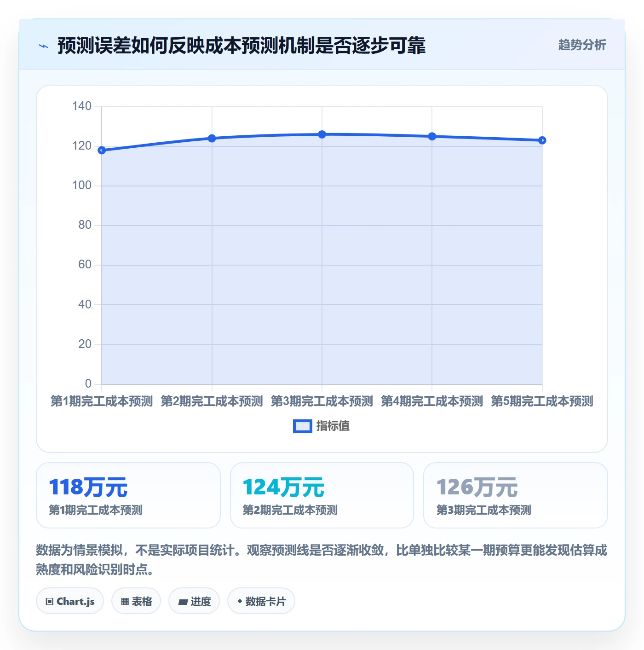The image size is (644, 650).
Task: Click the y-axis value 0
Action: pyautogui.click(x=88, y=384)
